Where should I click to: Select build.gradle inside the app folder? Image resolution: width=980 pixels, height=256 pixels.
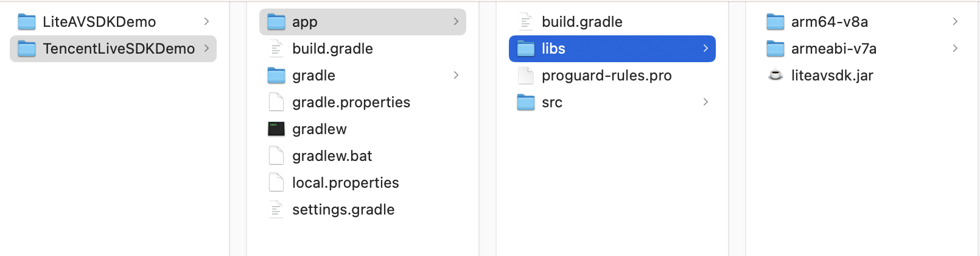[x=582, y=22]
